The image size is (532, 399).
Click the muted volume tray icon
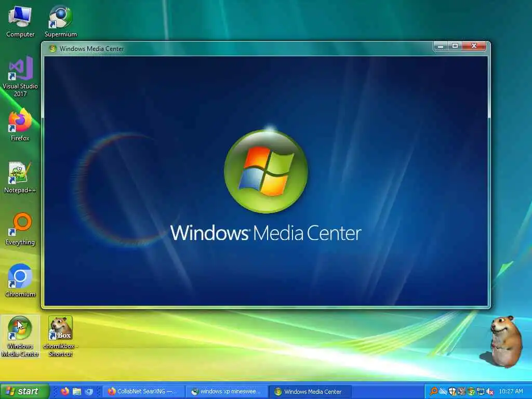coord(490,392)
